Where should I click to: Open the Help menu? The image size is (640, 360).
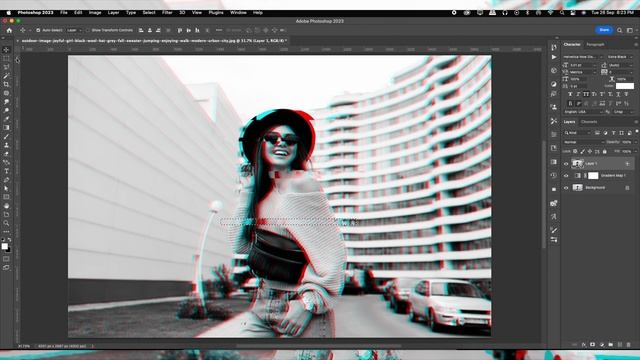click(258, 13)
